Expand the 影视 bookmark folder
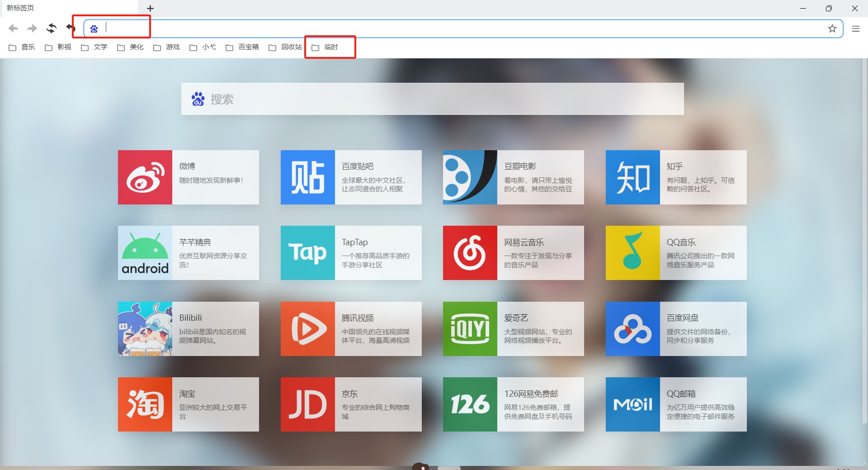The width and height of the screenshot is (868, 470). 58,47
